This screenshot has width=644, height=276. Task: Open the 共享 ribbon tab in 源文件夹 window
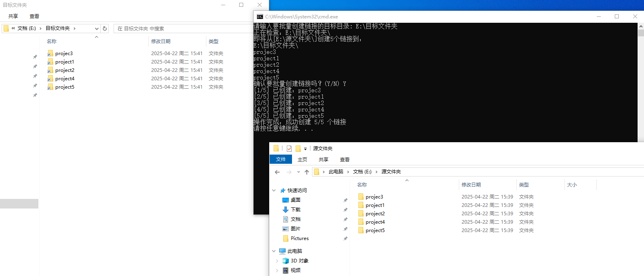tap(324, 159)
